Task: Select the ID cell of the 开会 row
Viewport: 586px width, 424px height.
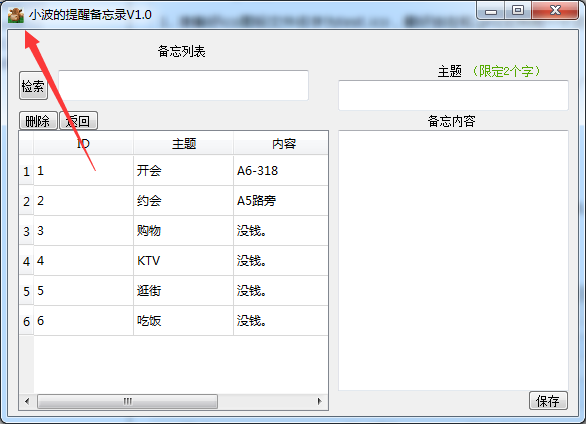Action: click(83, 171)
